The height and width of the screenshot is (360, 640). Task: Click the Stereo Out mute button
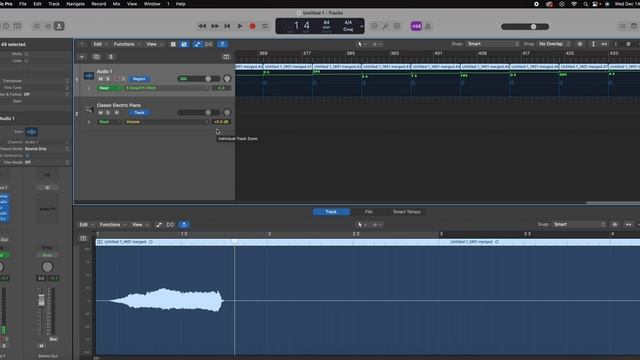point(41,346)
